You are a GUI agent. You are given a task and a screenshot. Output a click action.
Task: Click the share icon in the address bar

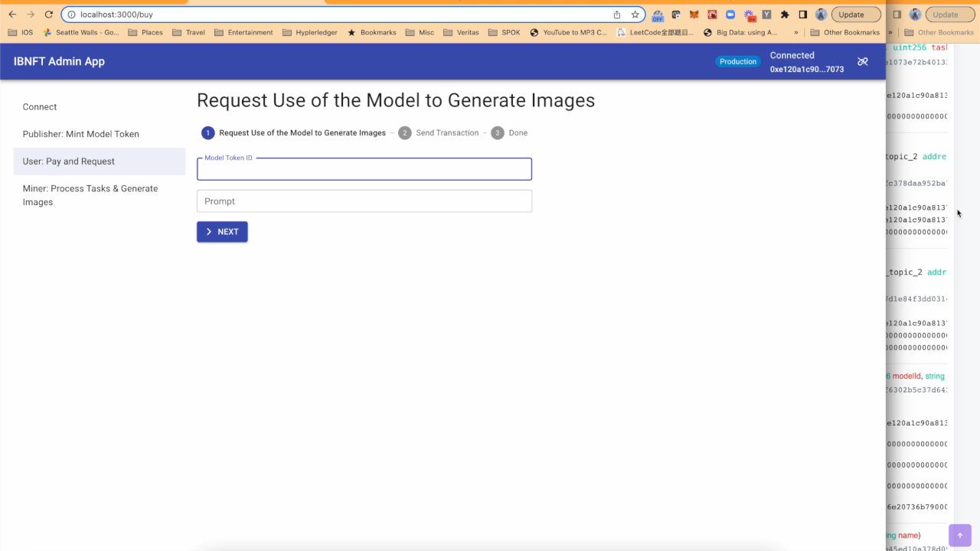(x=617, y=15)
